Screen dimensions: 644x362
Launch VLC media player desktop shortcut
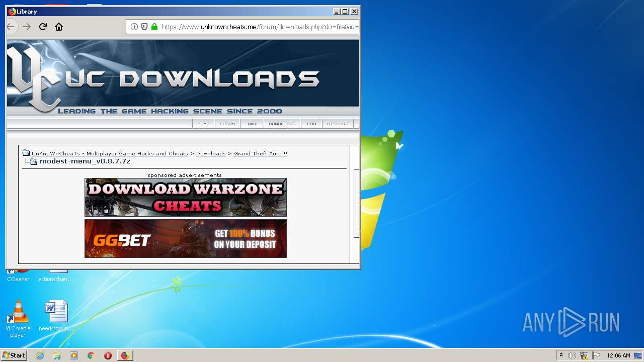click(x=18, y=319)
